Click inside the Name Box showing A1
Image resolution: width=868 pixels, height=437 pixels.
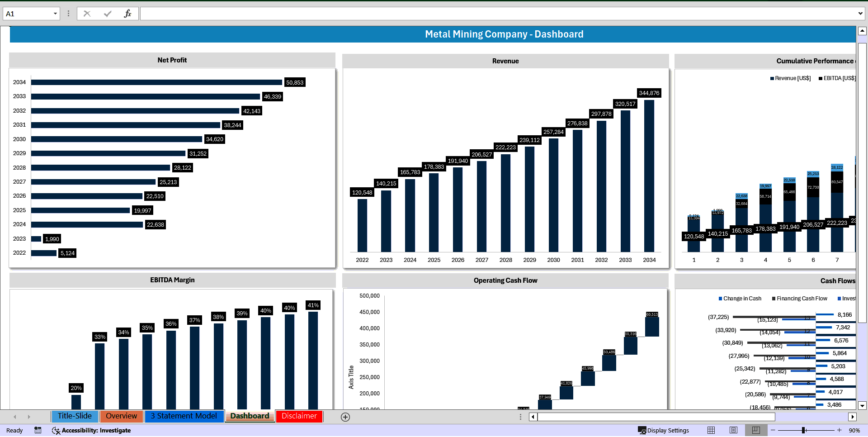(x=27, y=14)
